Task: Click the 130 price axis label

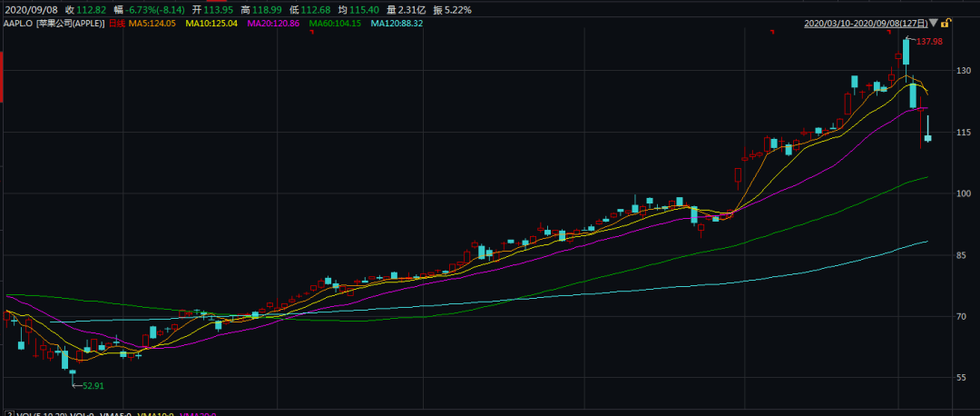Action: pyautogui.click(x=963, y=71)
